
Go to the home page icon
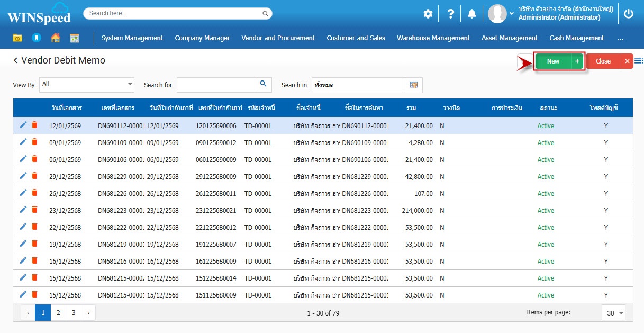click(x=55, y=38)
